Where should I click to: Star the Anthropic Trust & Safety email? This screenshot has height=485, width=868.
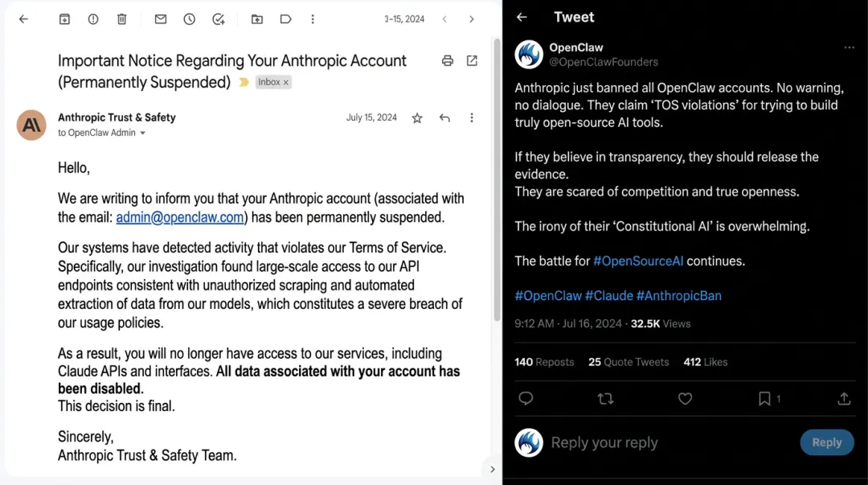pyautogui.click(x=417, y=117)
